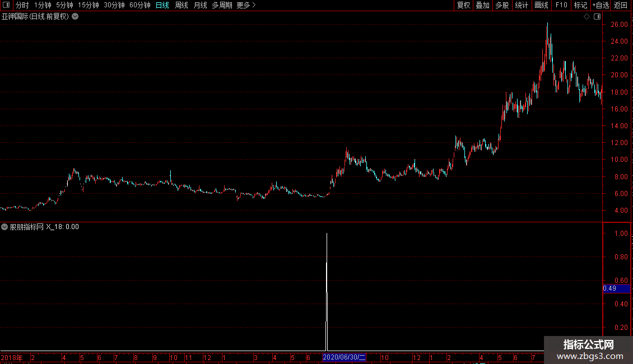Click the 4.00 price axis label
Image resolution: width=633 pixels, height=364 pixels.
[x=621, y=210]
